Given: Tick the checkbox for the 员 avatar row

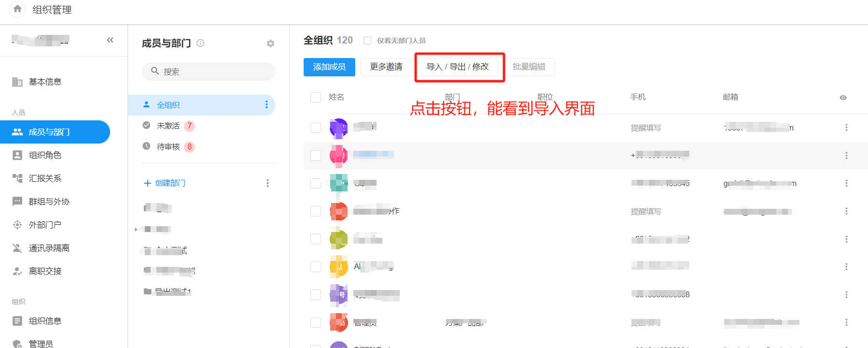Looking at the screenshot, I should click(x=316, y=322).
